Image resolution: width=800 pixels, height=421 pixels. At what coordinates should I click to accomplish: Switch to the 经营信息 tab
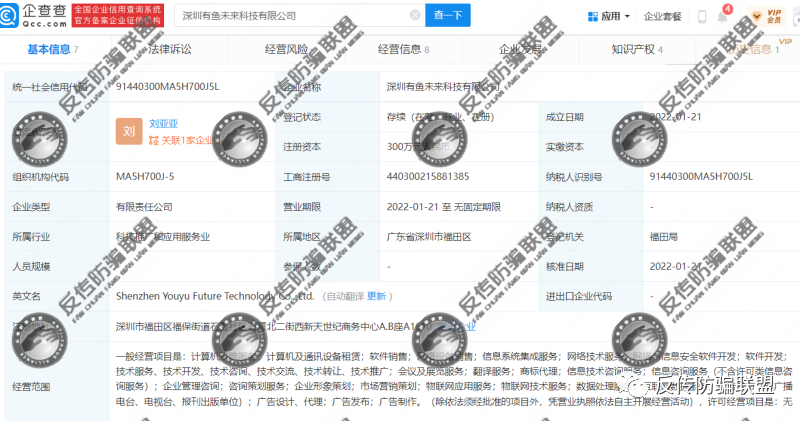(403, 49)
